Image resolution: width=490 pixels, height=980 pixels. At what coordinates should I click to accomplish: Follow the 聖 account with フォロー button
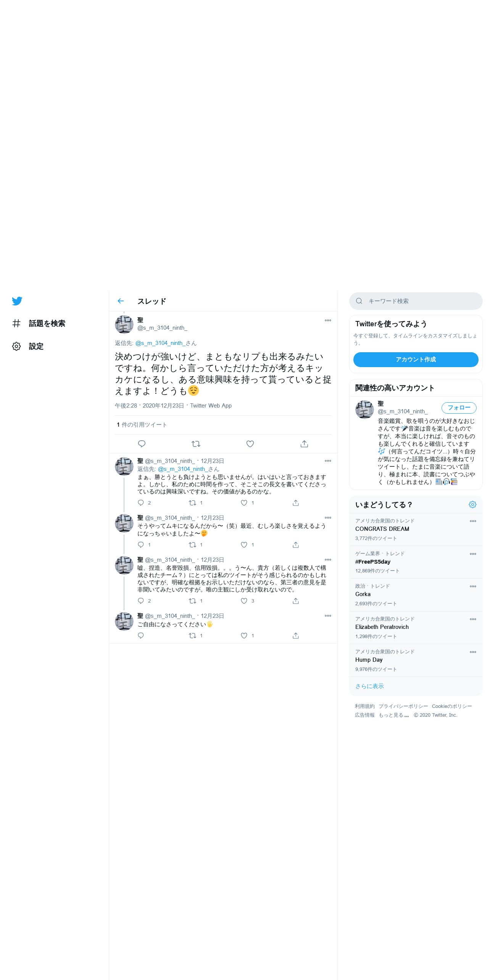click(459, 408)
